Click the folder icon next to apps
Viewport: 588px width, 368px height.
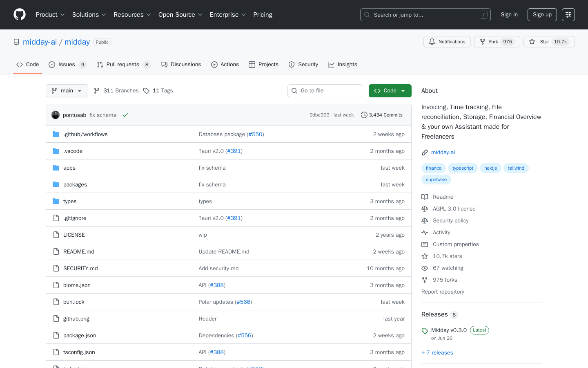point(56,168)
